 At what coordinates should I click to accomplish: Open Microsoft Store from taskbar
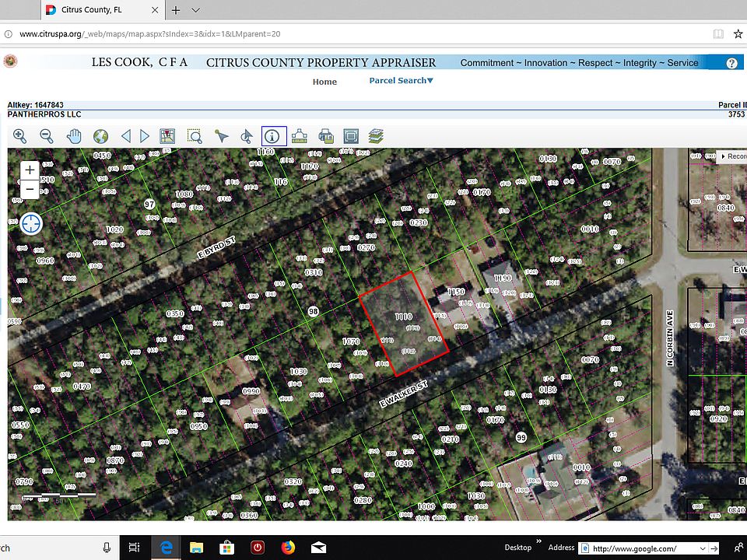click(x=226, y=548)
